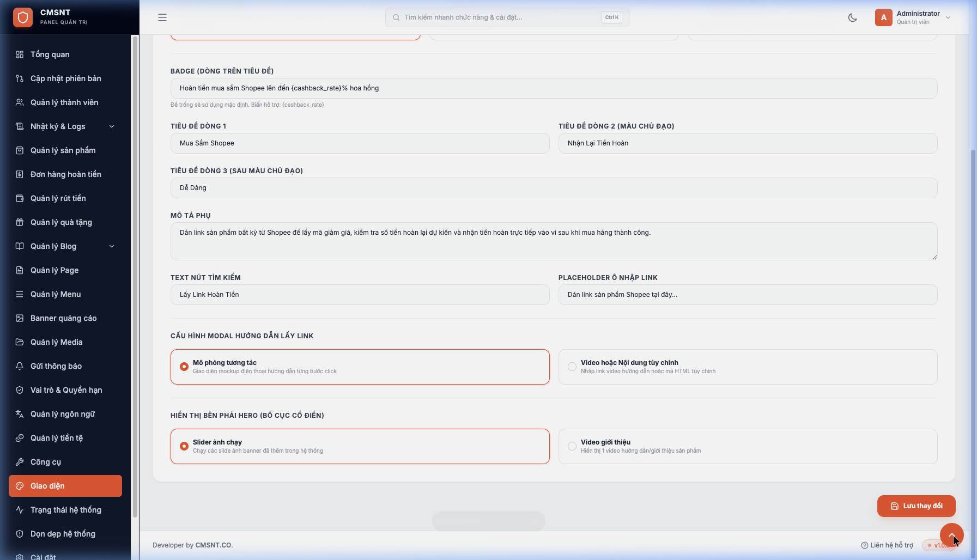977x560 pixels.
Task: Click the Quản lý ngôn ngữ translate icon
Action: point(20,414)
